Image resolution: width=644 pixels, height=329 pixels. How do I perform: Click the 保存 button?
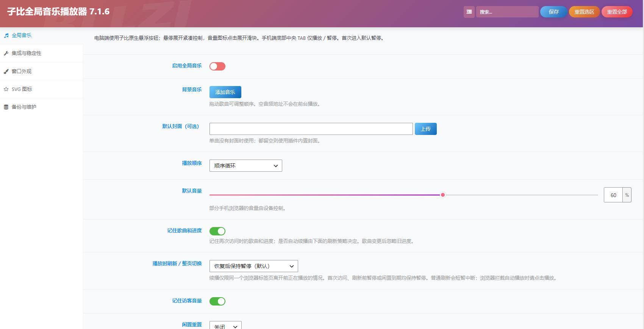click(x=553, y=12)
